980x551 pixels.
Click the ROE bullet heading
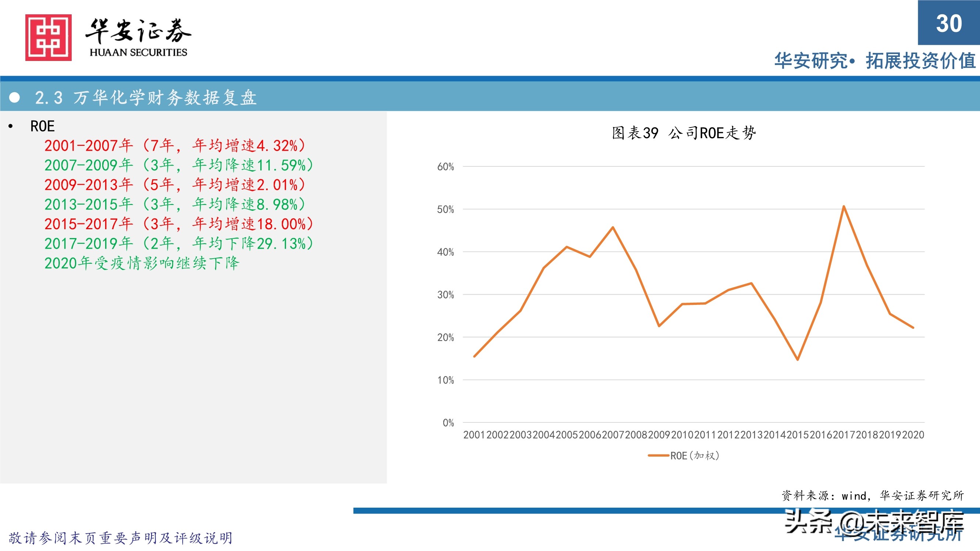[42, 126]
